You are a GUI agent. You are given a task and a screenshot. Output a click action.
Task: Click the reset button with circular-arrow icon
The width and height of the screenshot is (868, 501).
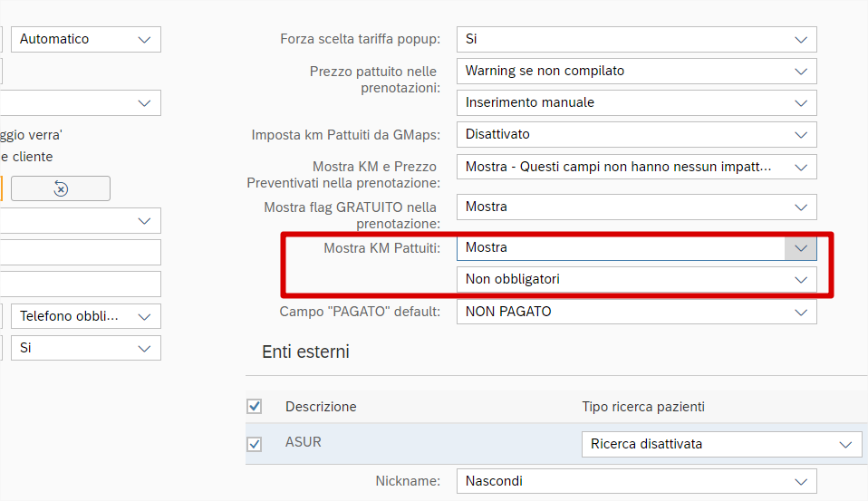tap(61, 188)
